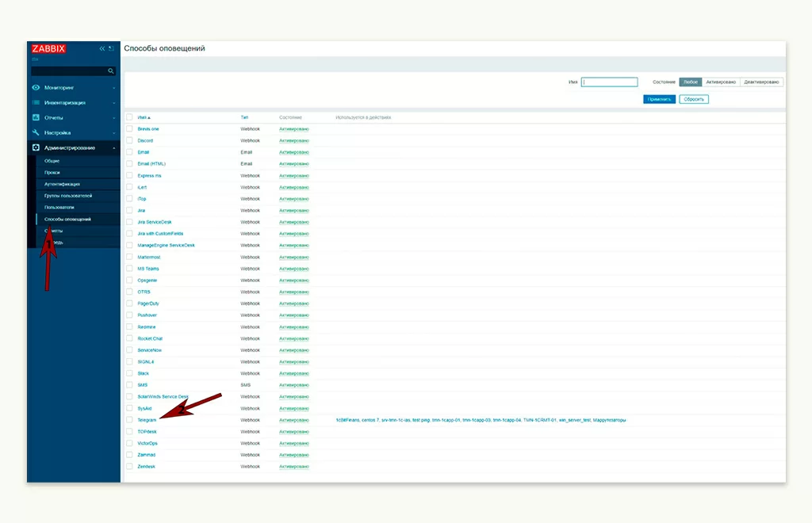Viewport: 812px width, 523px height.
Task: Click the wrench icon for Настройка
Action: pyautogui.click(x=36, y=132)
